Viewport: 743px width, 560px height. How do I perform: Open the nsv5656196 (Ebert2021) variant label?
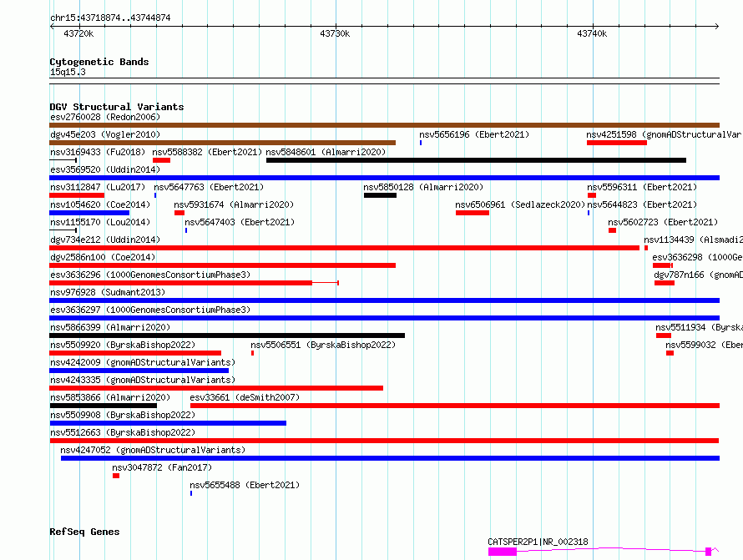coord(474,134)
